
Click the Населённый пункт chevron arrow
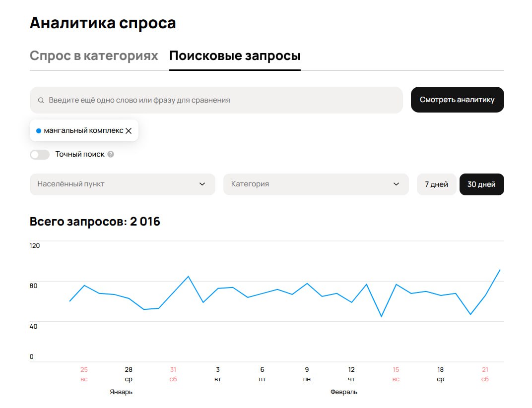[202, 184]
